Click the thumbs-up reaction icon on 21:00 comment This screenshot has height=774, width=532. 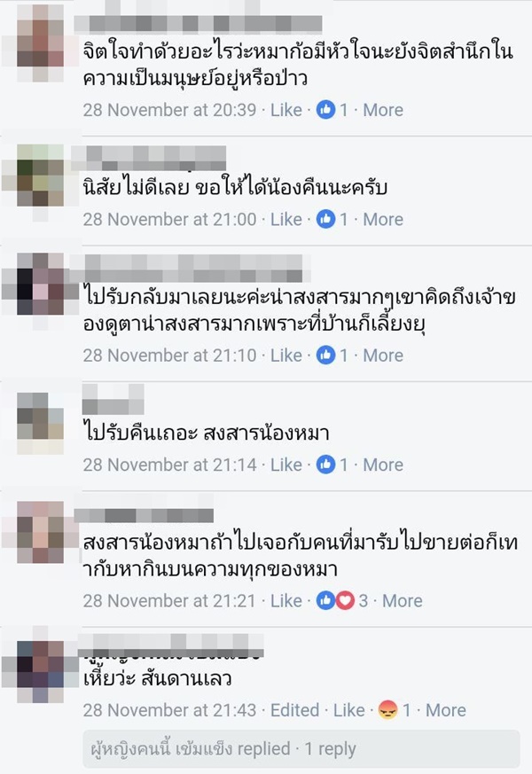tap(325, 219)
